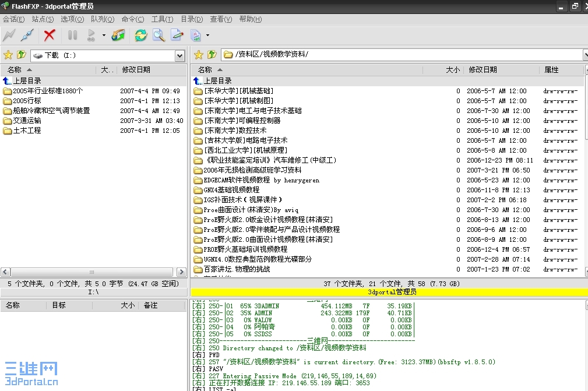This screenshot has height=391, width=588.
Task: Select local folder 交通运输
Action: pyautogui.click(x=27, y=121)
